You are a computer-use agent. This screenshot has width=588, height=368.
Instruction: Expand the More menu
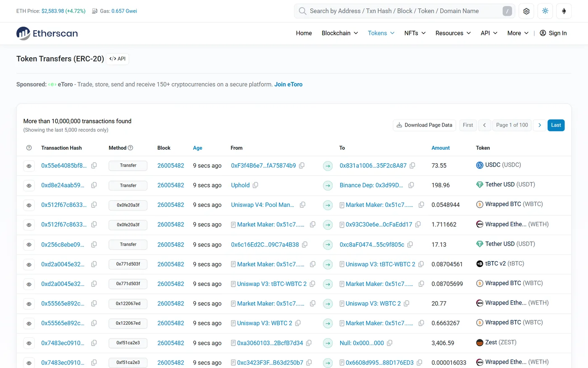tap(518, 33)
